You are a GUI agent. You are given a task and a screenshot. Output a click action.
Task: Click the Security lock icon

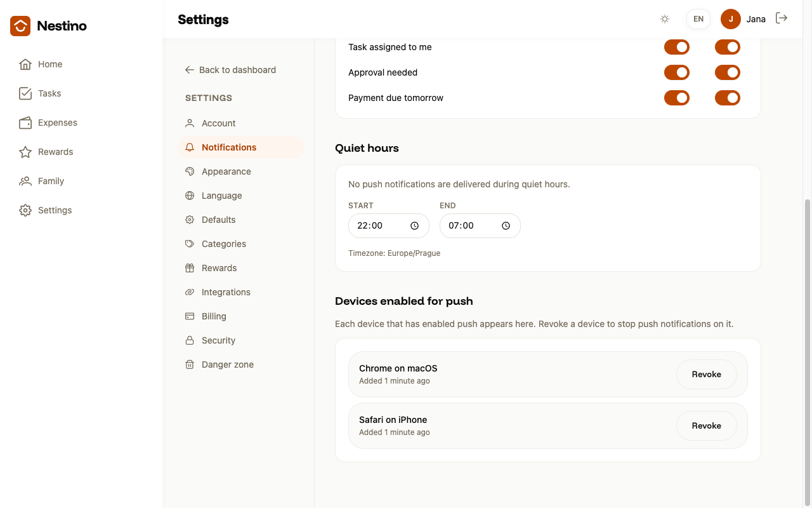[x=190, y=340]
